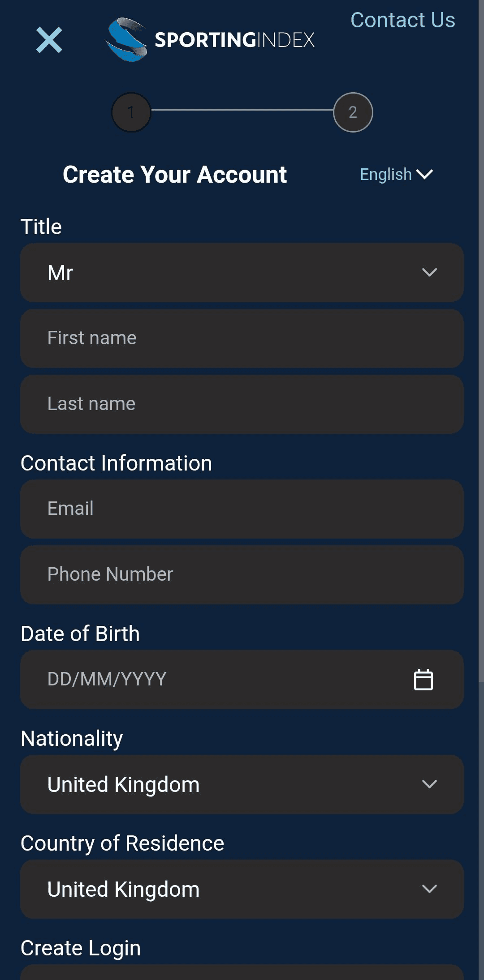Open the Country of Residence dropdown

(242, 889)
